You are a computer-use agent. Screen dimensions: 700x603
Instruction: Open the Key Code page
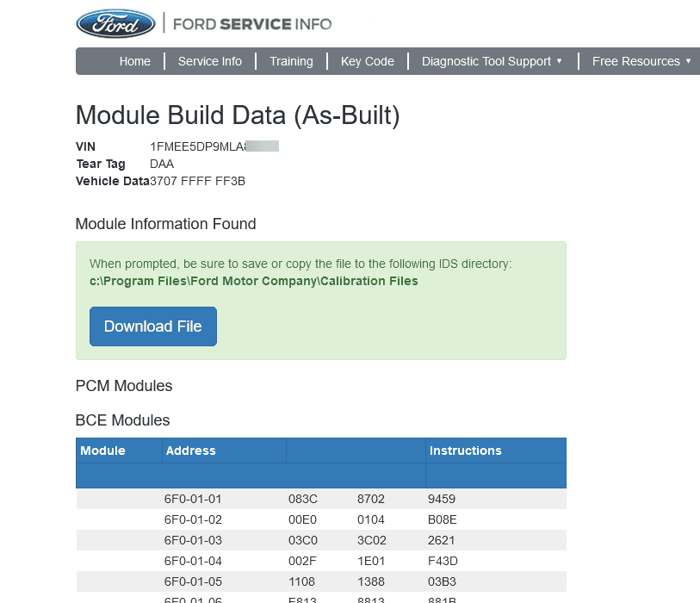coord(367,61)
